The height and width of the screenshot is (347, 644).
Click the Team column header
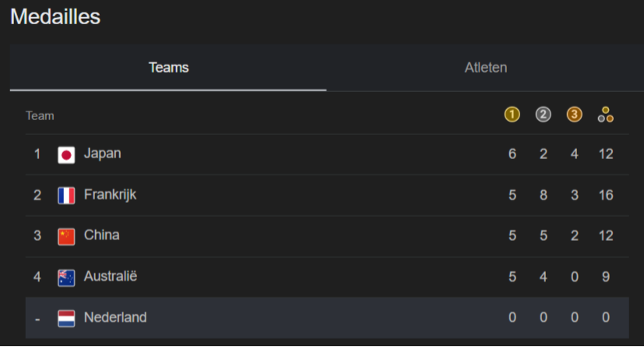click(x=40, y=116)
